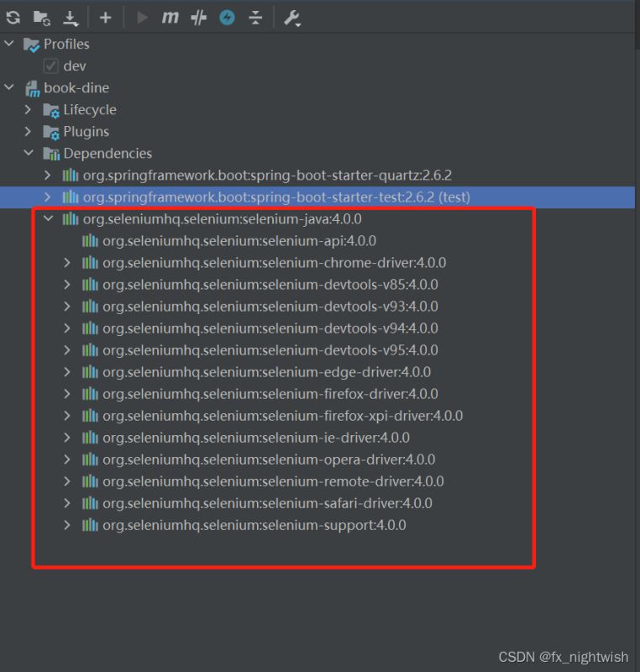
Task: Click library icon of selenium-ie-driver
Action: pos(90,438)
